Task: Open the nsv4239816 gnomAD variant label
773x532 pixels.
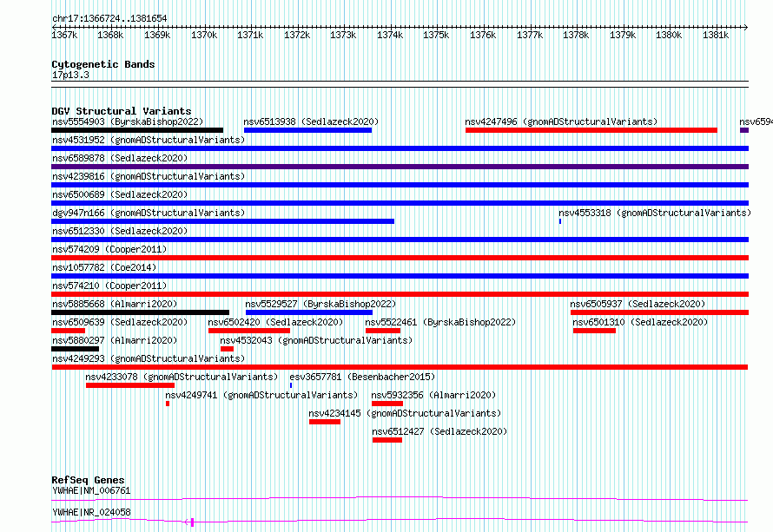Action: coord(149,176)
